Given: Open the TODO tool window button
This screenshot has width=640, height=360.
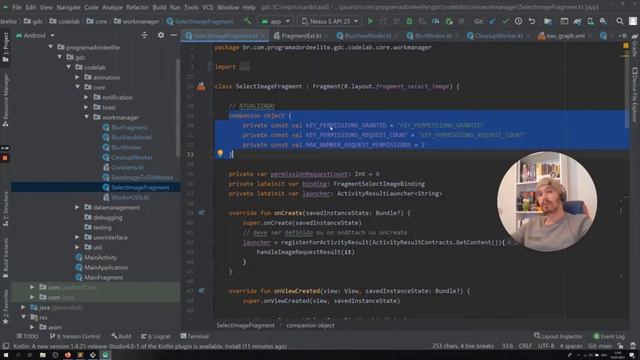Looking at the screenshot, I should [27, 336].
